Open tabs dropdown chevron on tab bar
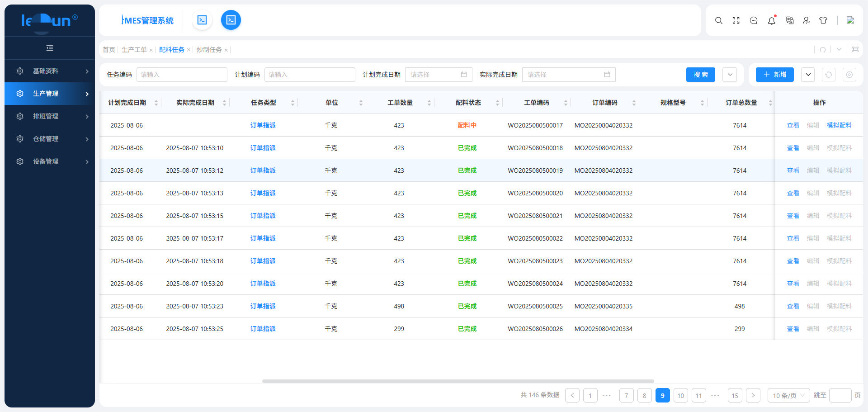Viewport: 868px width, 412px height. [x=839, y=49]
